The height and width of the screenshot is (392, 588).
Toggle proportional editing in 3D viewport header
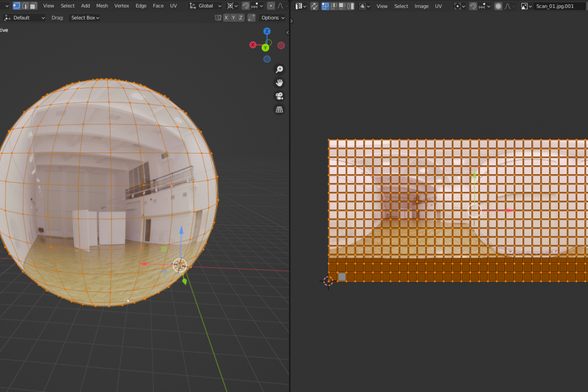270,6
